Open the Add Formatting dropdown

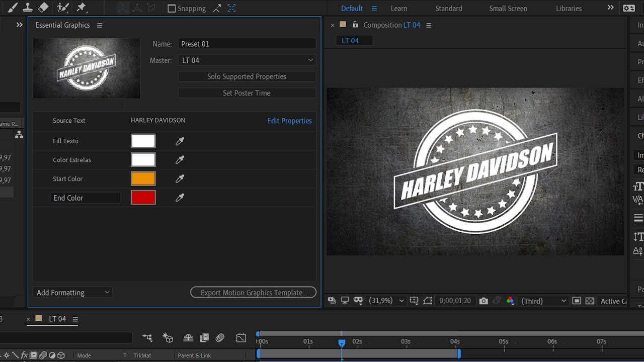click(x=73, y=293)
